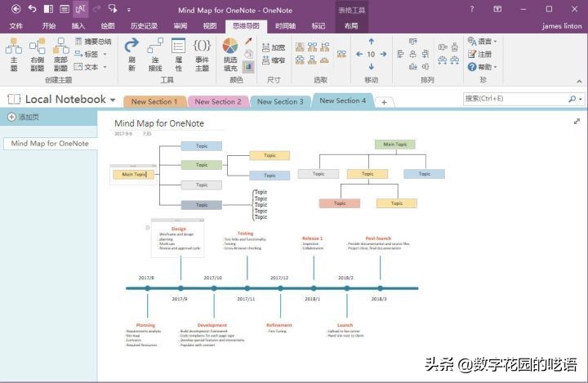Click the first selection icon in 选取 group
The height and width of the screenshot is (383, 588).
pos(300,47)
